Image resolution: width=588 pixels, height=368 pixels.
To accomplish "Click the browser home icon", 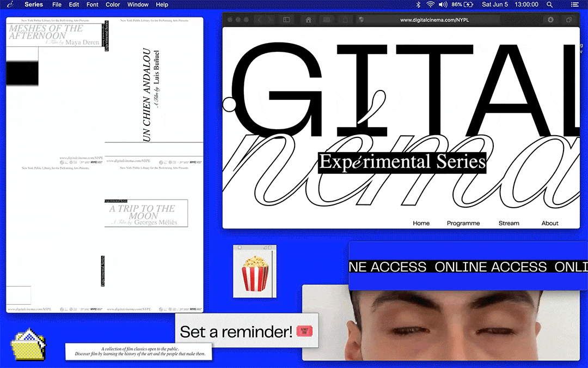I will [308, 20].
